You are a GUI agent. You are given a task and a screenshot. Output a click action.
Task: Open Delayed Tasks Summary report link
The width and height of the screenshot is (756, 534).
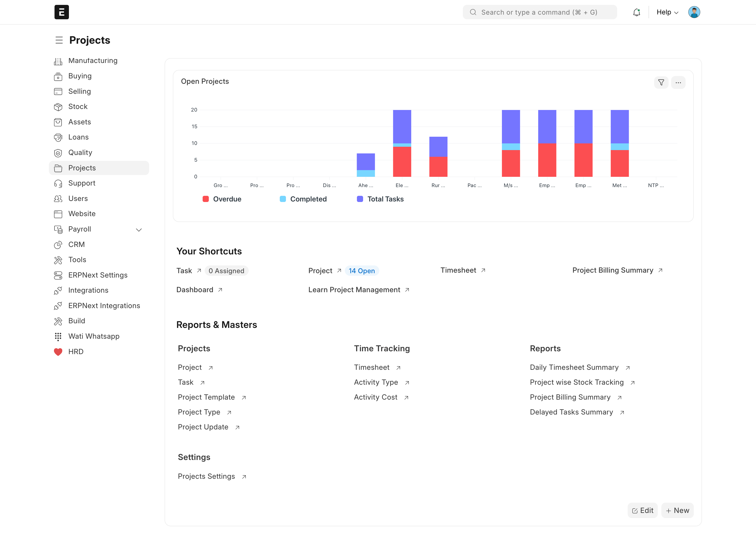(x=571, y=412)
